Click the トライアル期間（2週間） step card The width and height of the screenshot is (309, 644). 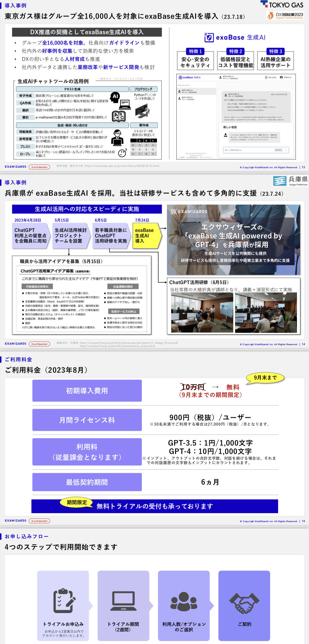(123, 606)
